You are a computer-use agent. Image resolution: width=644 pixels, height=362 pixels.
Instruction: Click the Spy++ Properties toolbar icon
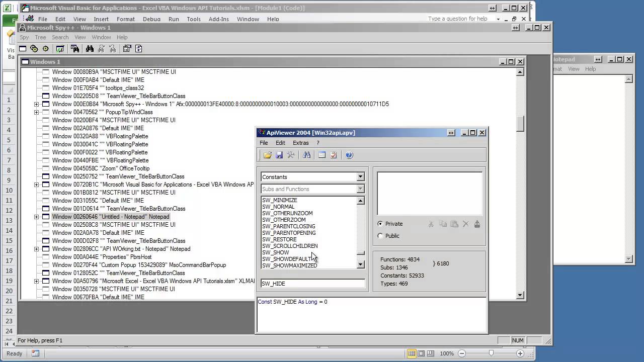click(x=127, y=49)
